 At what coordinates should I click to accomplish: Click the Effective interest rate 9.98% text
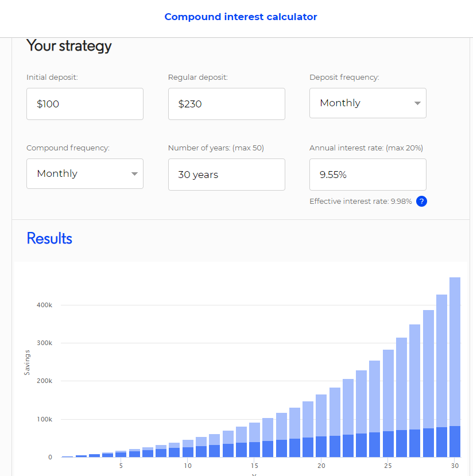(x=360, y=202)
